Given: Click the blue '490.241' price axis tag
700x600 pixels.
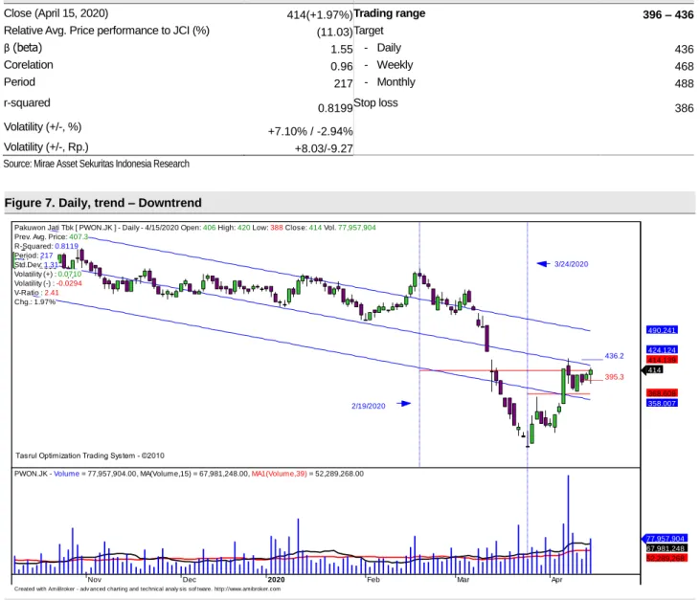Looking at the screenshot, I should pos(662,330).
